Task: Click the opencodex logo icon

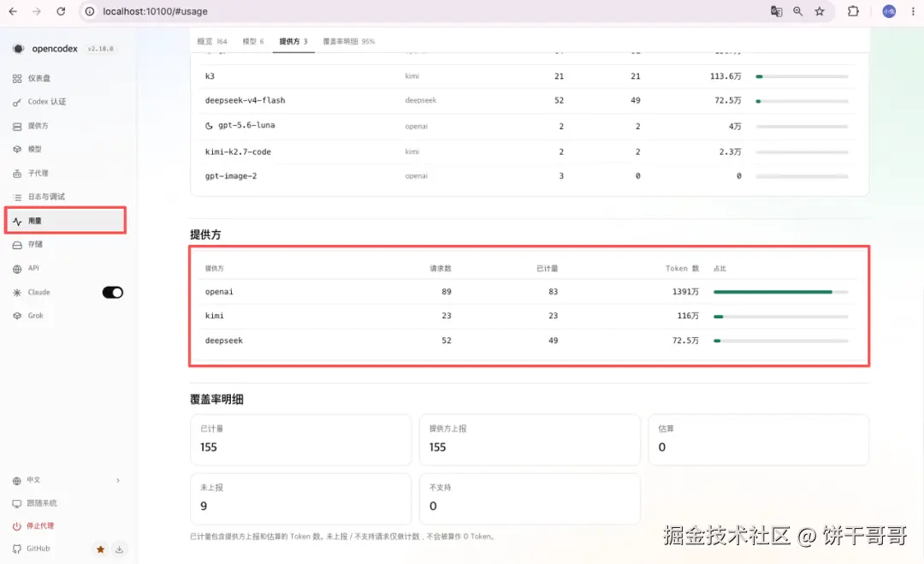Action: 18,48
